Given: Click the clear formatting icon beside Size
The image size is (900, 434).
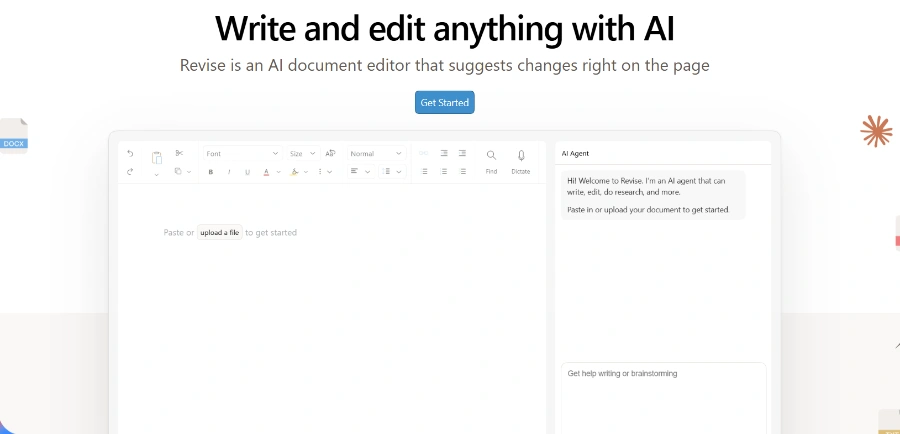Looking at the screenshot, I should 331,153.
